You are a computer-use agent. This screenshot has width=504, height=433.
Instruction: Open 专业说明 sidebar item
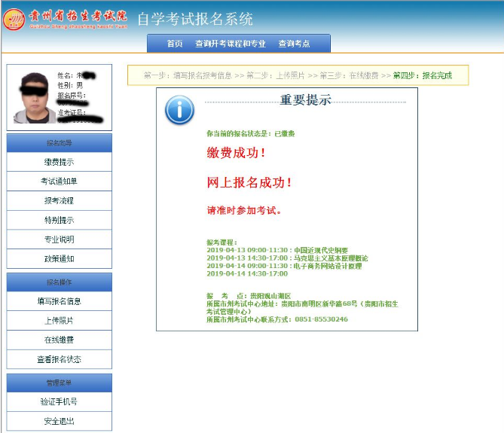(x=59, y=239)
